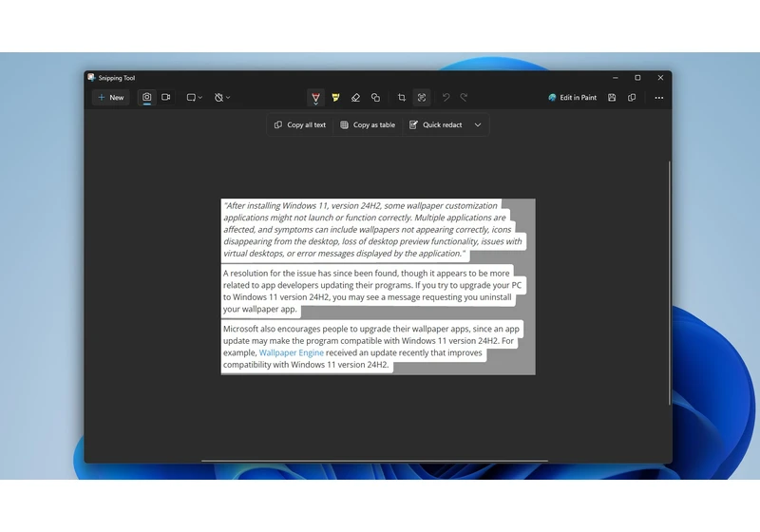Click the text "A resolution for the issue has since been found"

pyautogui.click(x=309, y=274)
